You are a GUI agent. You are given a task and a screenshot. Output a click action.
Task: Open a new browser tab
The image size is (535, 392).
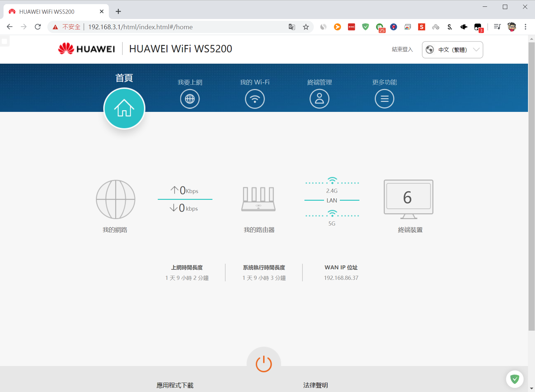pyautogui.click(x=118, y=11)
